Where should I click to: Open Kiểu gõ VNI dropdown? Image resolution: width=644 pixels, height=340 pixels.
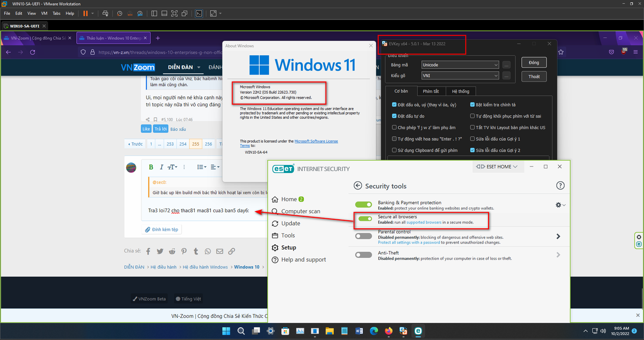(x=460, y=76)
